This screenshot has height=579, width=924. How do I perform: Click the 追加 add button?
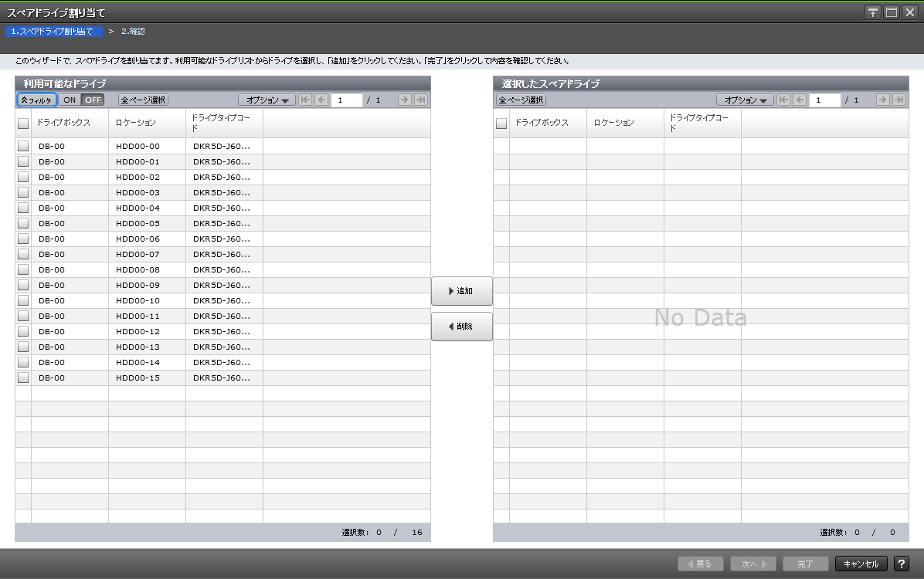[461, 291]
